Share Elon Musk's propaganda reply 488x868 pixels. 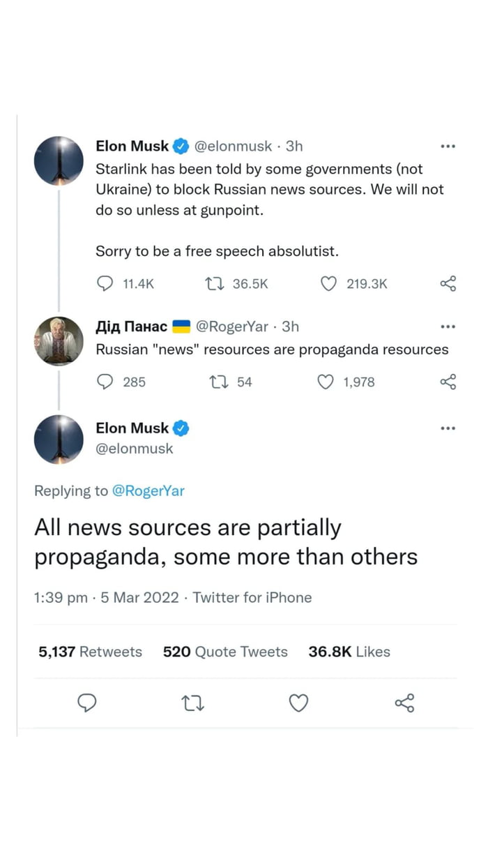click(405, 703)
